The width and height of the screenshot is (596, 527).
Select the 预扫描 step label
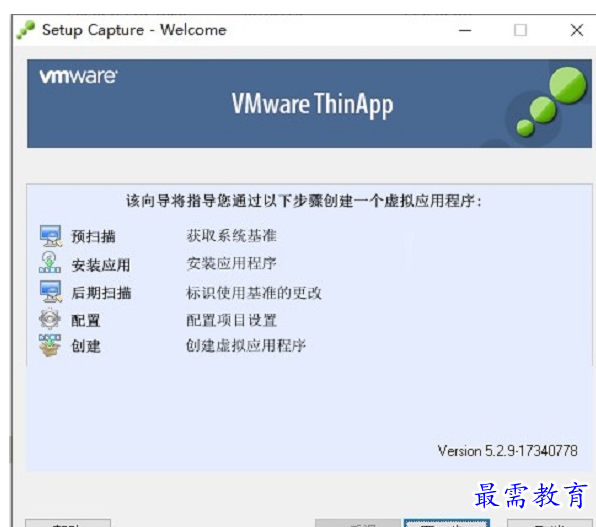pyautogui.click(x=94, y=237)
